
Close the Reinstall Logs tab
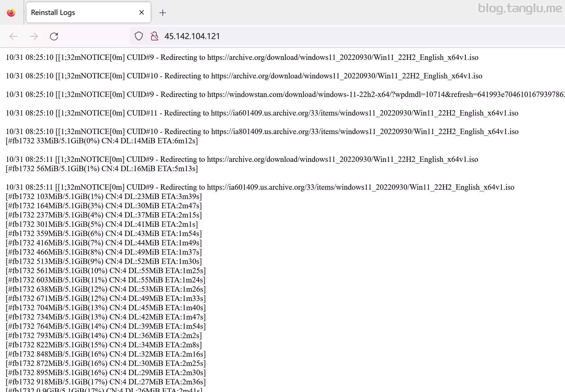click(x=142, y=12)
